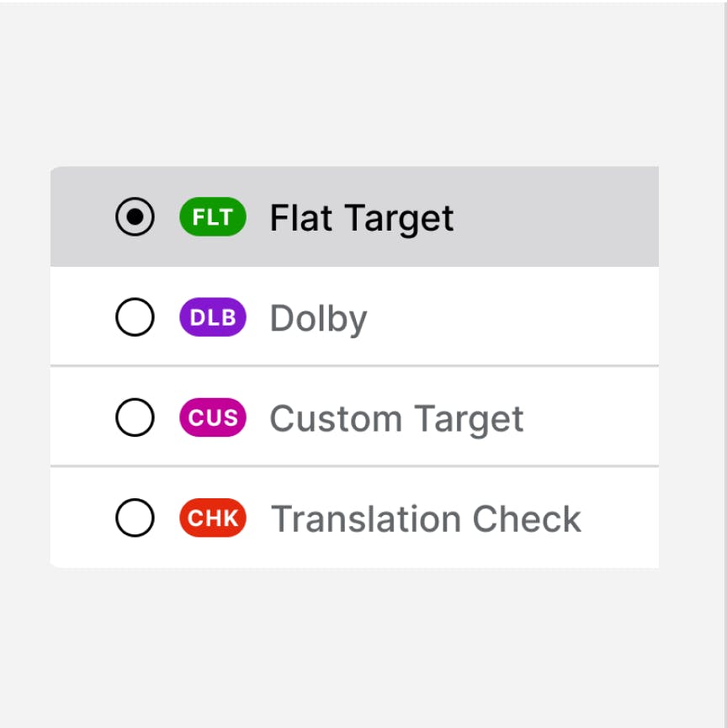The height and width of the screenshot is (728, 727).
Task: Click left margin of the Dolby row
Action: pos(80,318)
